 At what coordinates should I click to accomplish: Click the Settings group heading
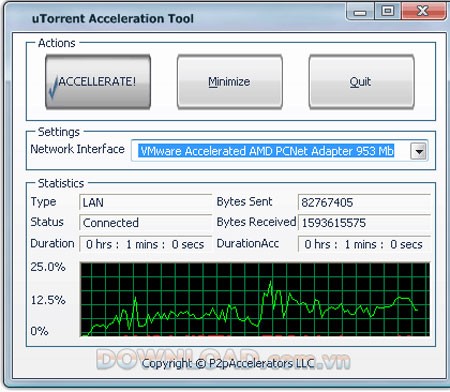(59, 132)
